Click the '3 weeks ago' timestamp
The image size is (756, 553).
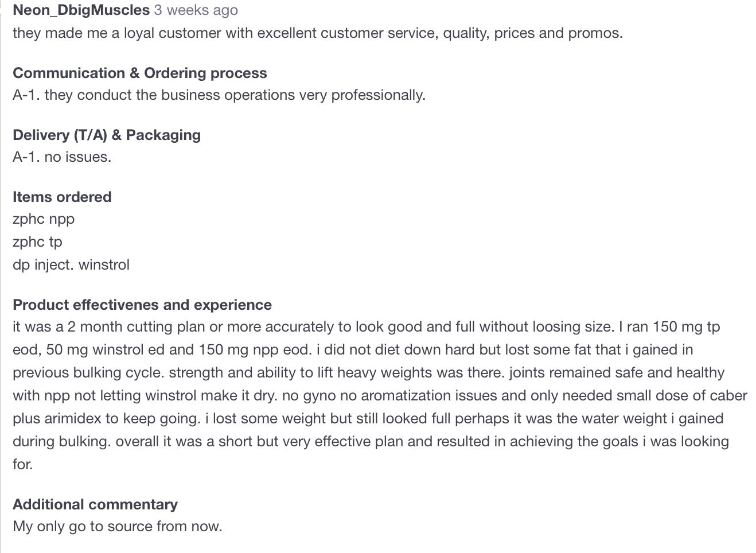click(196, 10)
